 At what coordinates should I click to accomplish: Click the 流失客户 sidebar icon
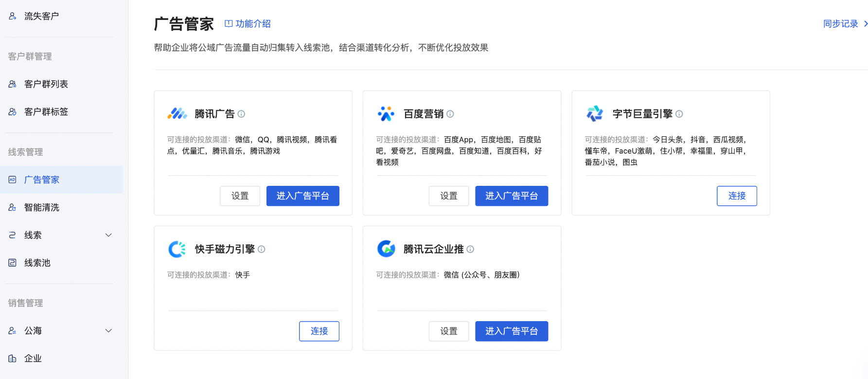tap(13, 16)
